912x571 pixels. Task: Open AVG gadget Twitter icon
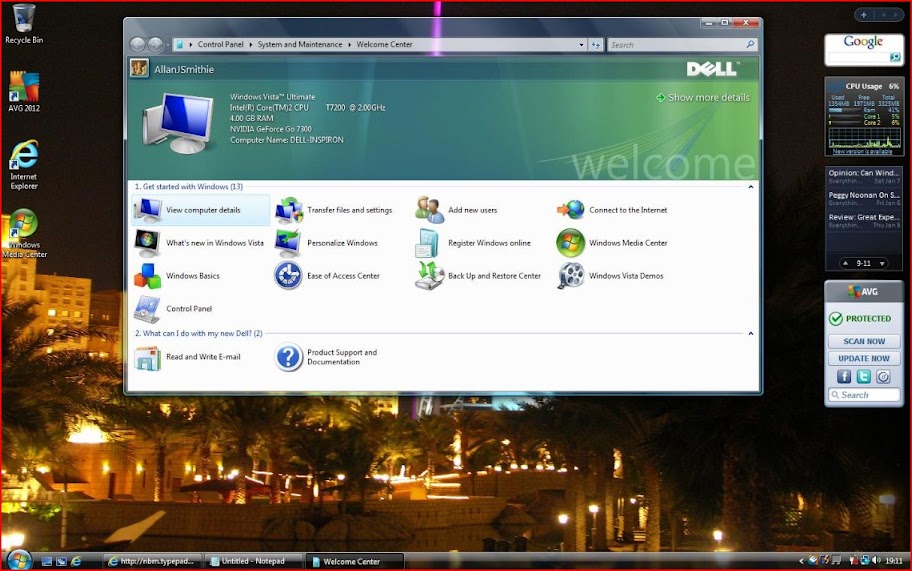point(864,377)
